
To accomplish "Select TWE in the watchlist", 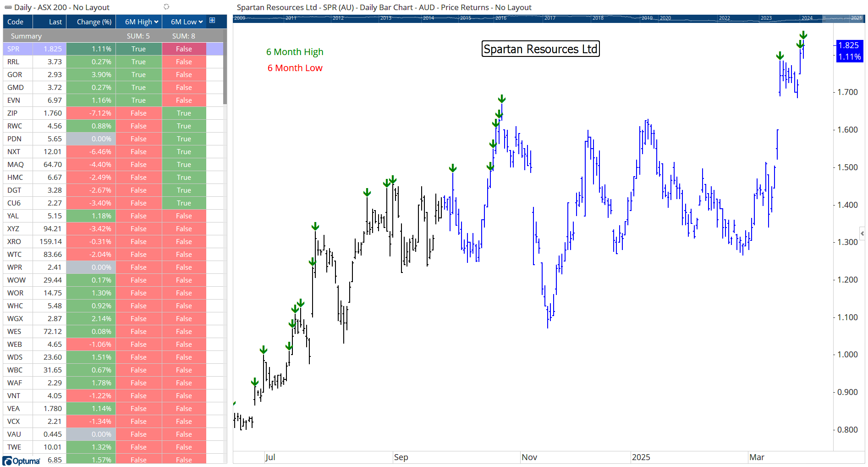I will [x=18, y=447].
